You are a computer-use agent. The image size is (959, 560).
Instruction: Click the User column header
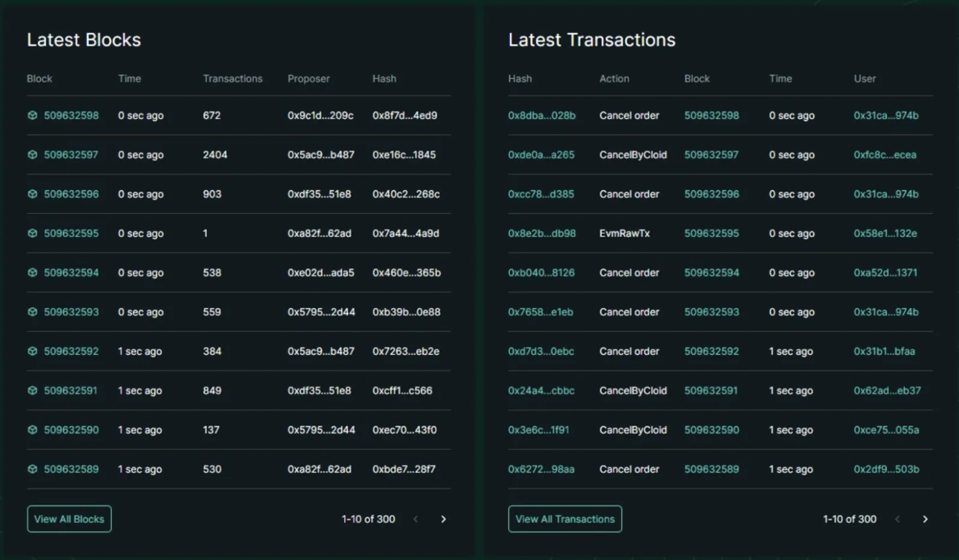point(865,78)
